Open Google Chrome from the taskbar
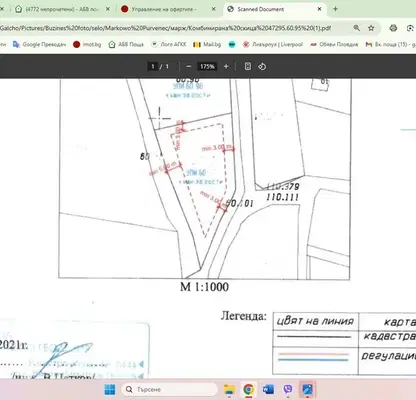416x400 pixels. (x=248, y=389)
